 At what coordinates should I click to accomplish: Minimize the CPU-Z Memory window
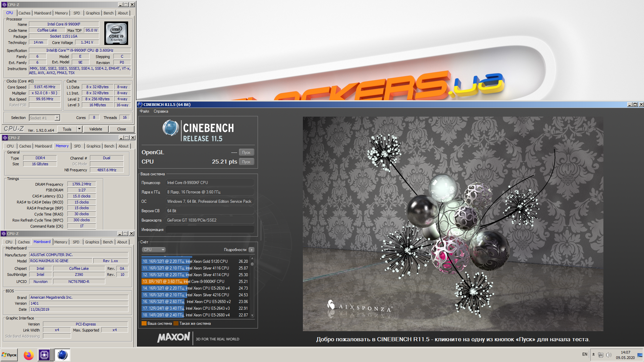click(x=121, y=138)
